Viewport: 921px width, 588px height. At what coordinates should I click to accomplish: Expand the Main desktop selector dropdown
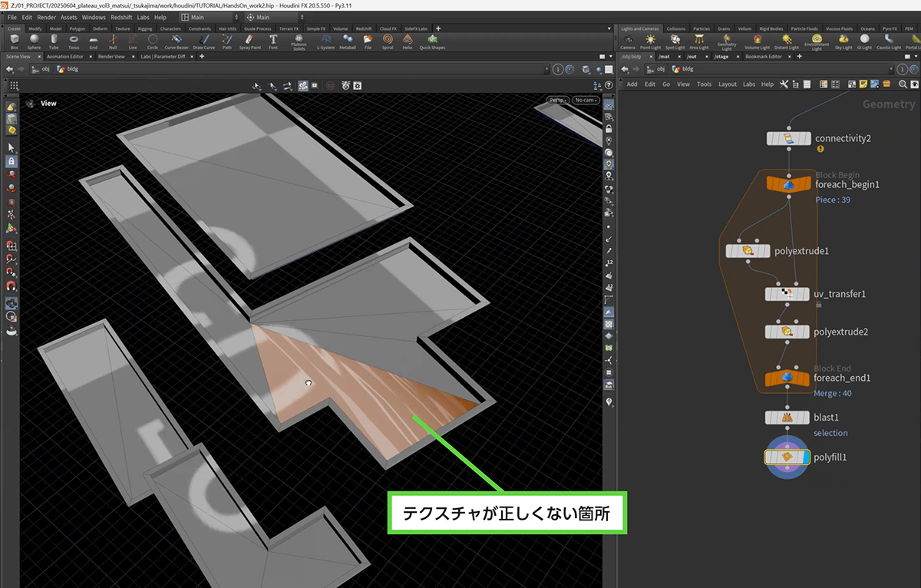(209, 17)
